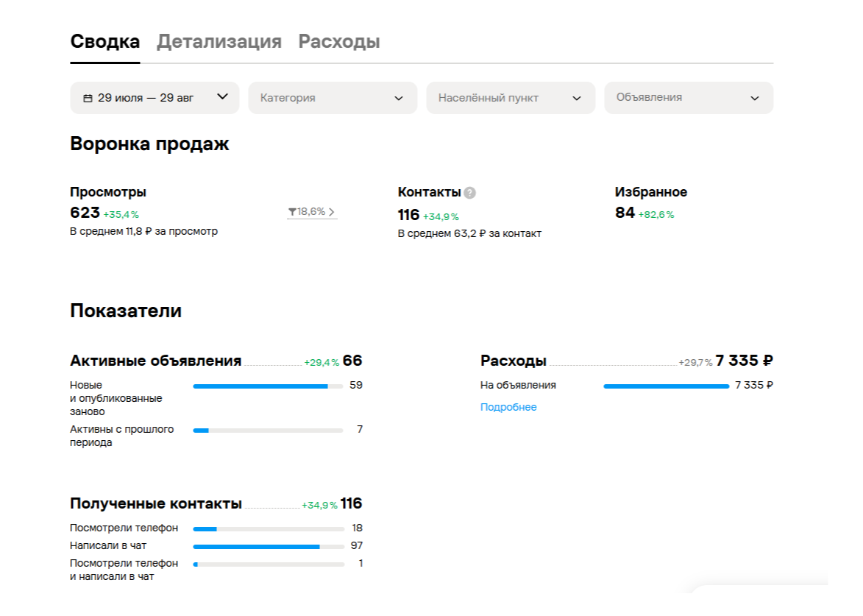Click the Избранное value 84
Image resolution: width=863 pixels, height=616 pixels.
click(625, 213)
